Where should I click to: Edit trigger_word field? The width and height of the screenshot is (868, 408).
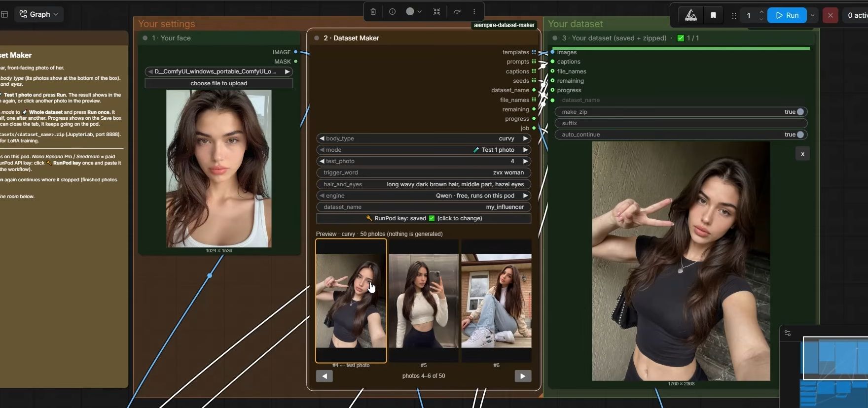point(424,172)
